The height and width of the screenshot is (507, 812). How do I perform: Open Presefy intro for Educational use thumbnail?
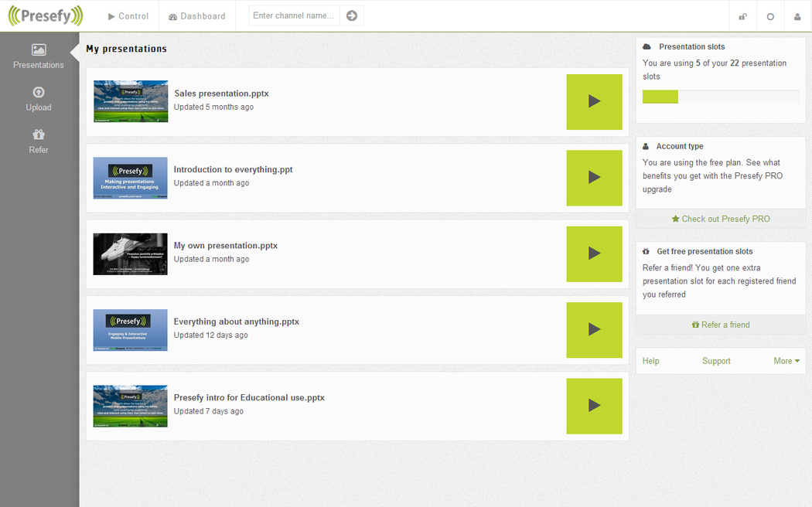(130, 406)
